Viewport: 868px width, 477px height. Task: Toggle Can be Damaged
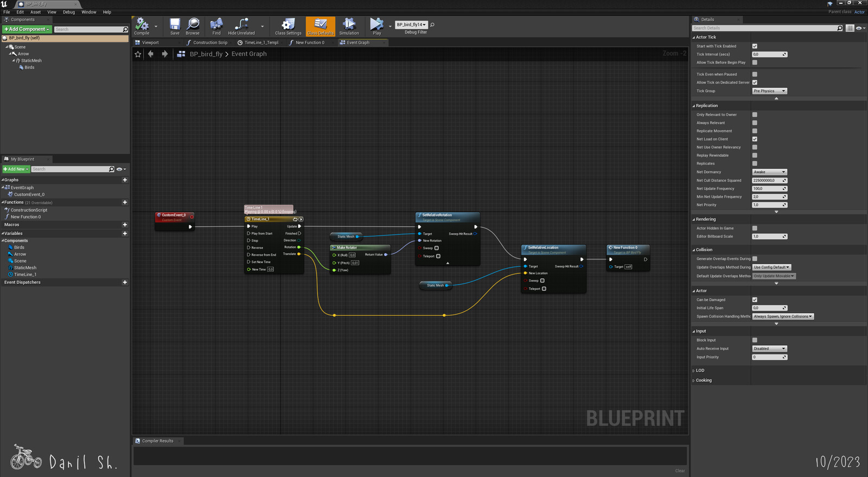coord(755,300)
